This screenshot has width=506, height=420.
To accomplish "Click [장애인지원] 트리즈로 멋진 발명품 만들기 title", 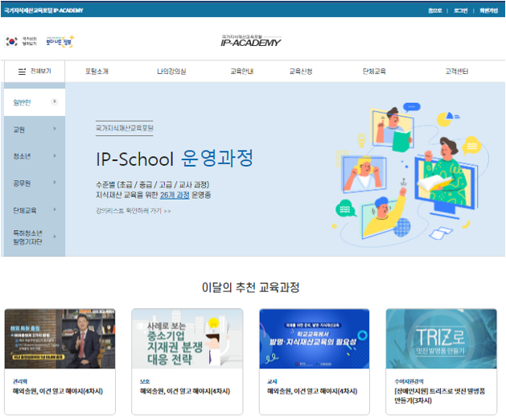I will (439, 396).
